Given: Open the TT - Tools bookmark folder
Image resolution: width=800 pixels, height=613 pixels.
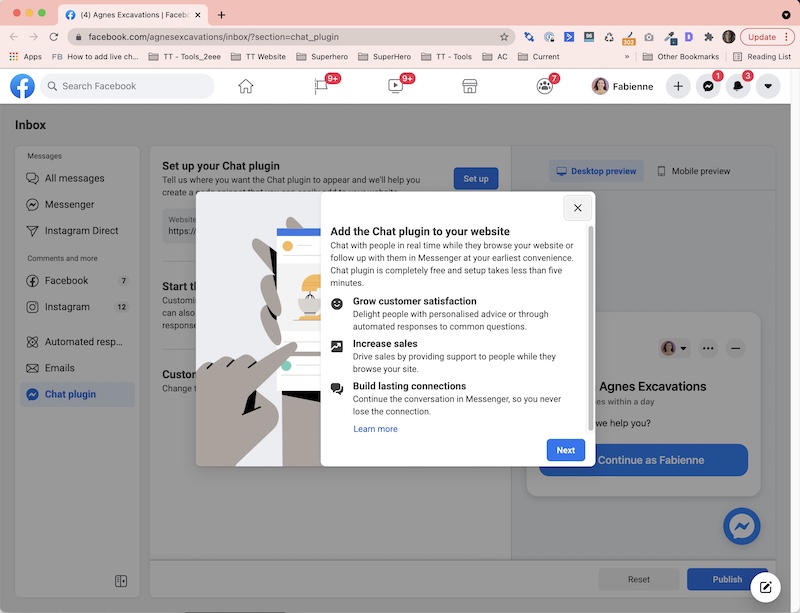Looking at the screenshot, I should click(446, 57).
